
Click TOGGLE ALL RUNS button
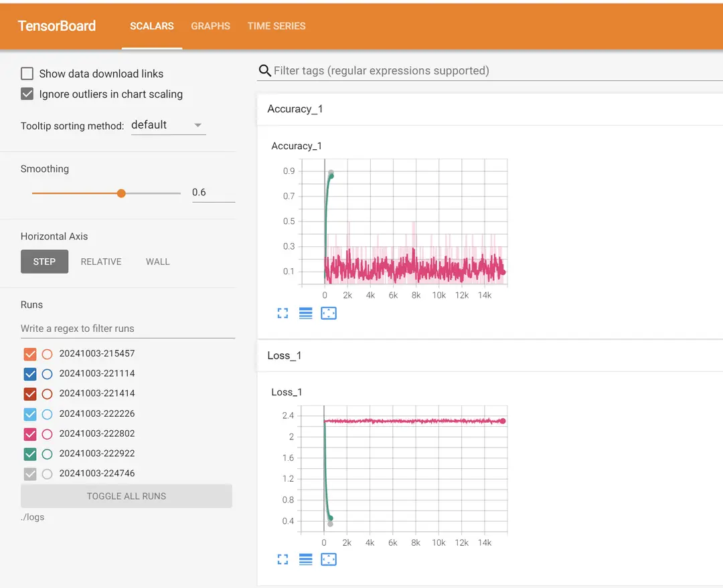pos(127,496)
